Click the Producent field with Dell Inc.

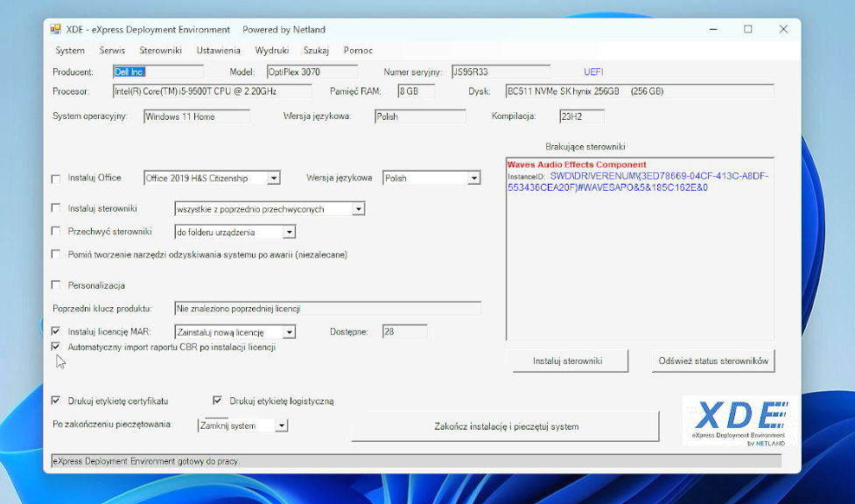point(158,72)
